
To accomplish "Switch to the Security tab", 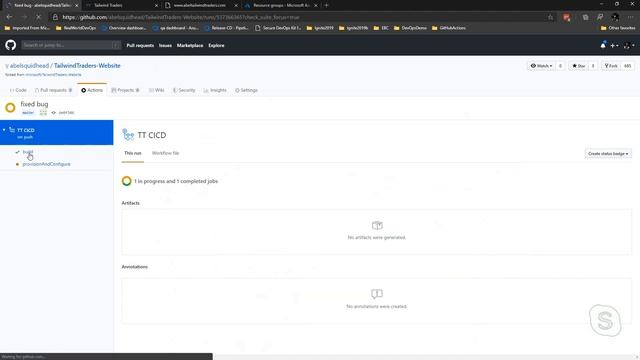I will pyautogui.click(x=184, y=90).
